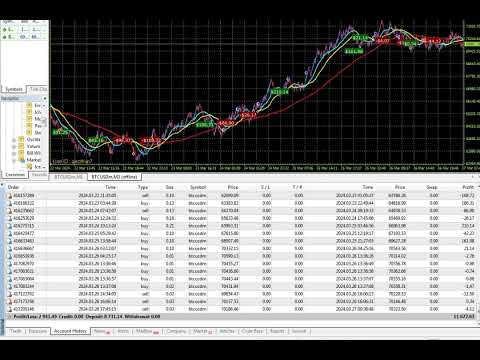Screen dimensions: 480x360
Task: Select the Bill Williams folder icon
Action: pyautogui.click(x=21, y=153)
